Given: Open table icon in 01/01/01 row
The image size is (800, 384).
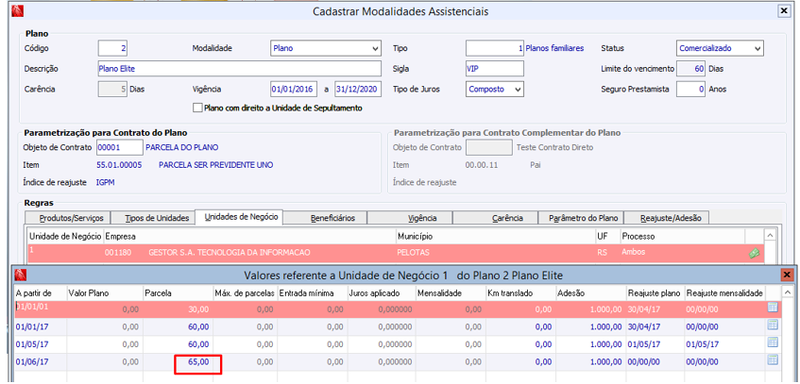Looking at the screenshot, I should [772, 308].
